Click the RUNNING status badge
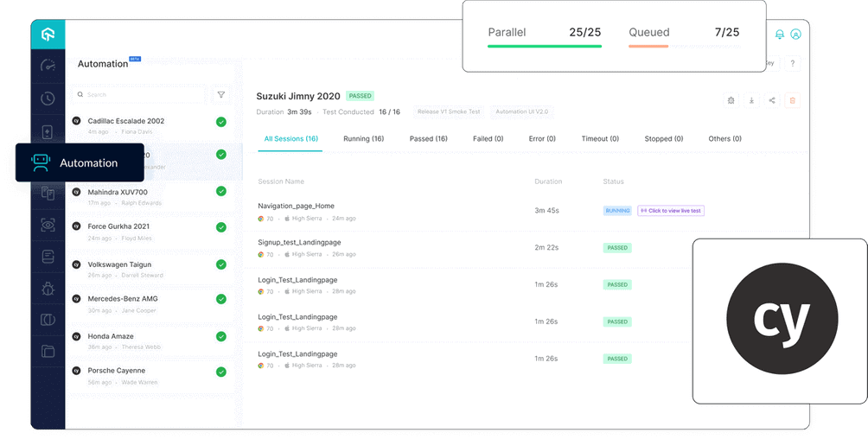The height and width of the screenshot is (439, 868). click(617, 210)
